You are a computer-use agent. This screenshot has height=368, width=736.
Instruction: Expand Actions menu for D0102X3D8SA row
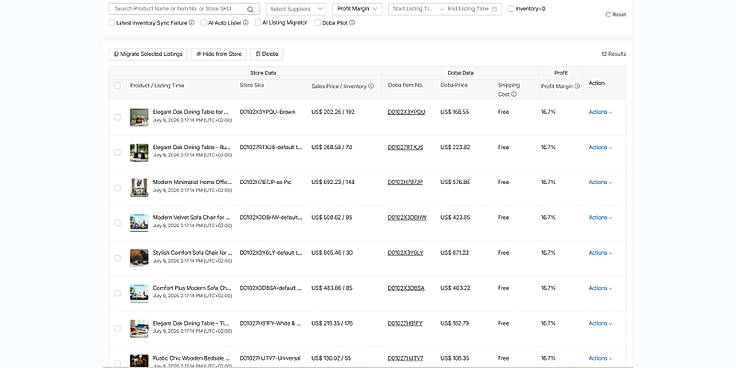[x=600, y=288]
